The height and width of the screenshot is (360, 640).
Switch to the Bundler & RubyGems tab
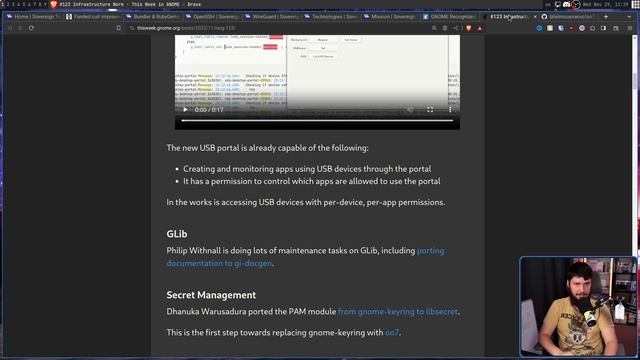tap(152, 17)
